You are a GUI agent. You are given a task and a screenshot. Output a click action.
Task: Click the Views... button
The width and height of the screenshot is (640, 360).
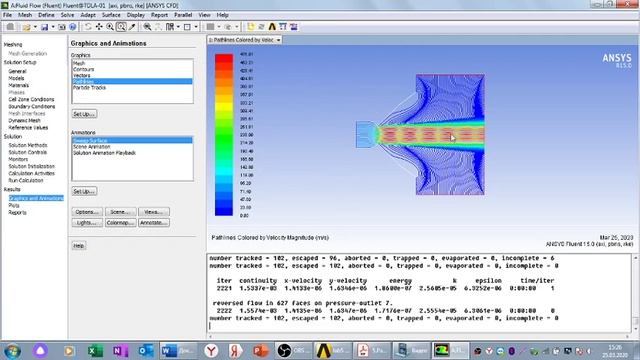click(x=153, y=212)
